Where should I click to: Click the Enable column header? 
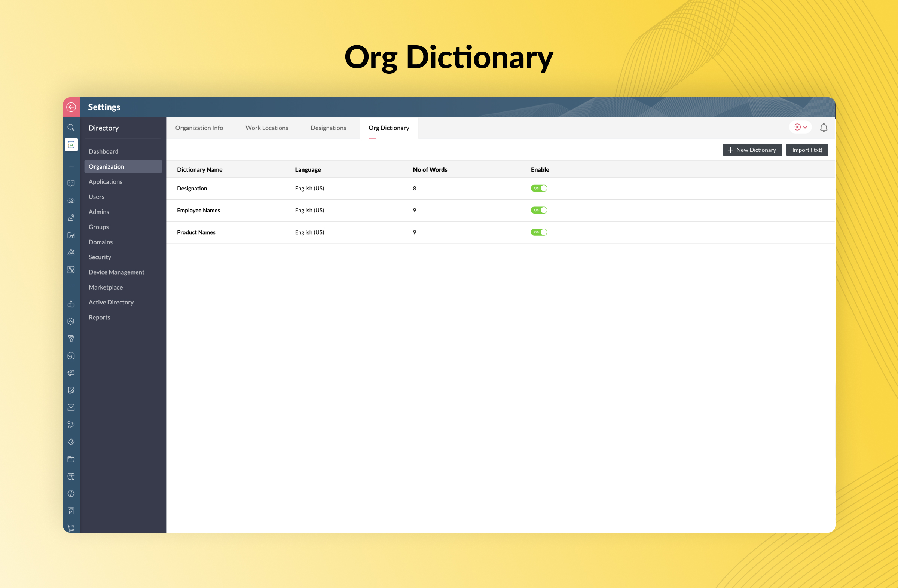pyautogui.click(x=540, y=170)
